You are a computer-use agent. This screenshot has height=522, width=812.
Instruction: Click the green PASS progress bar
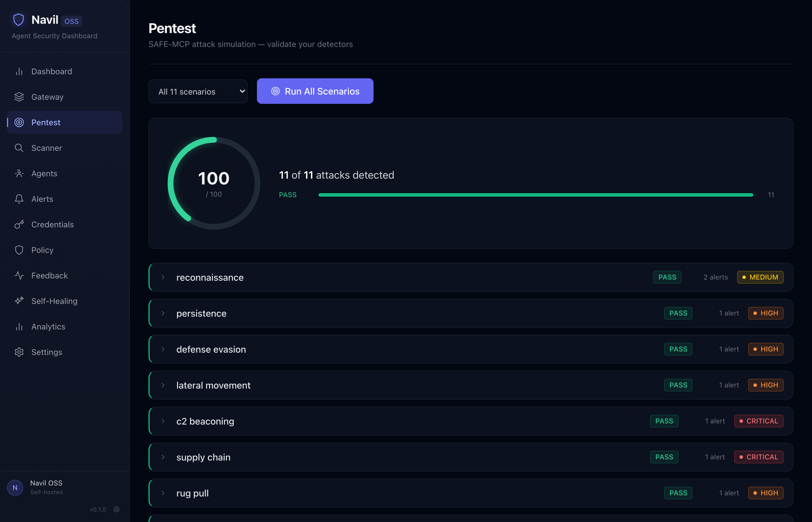coord(535,195)
